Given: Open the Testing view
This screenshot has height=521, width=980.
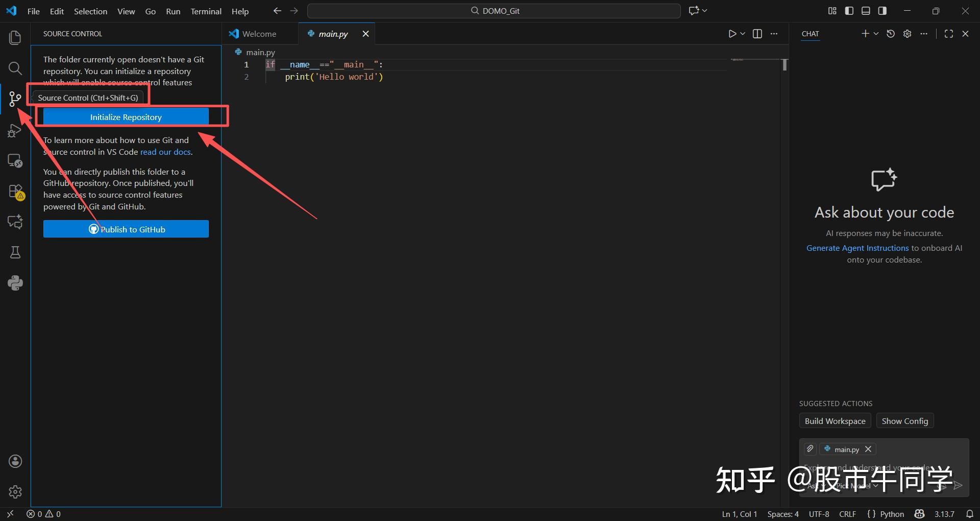Looking at the screenshot, I should point(15,252).
